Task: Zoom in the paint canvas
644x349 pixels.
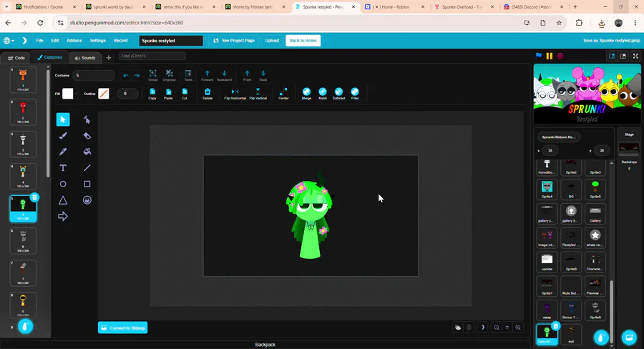Action: 518,328
